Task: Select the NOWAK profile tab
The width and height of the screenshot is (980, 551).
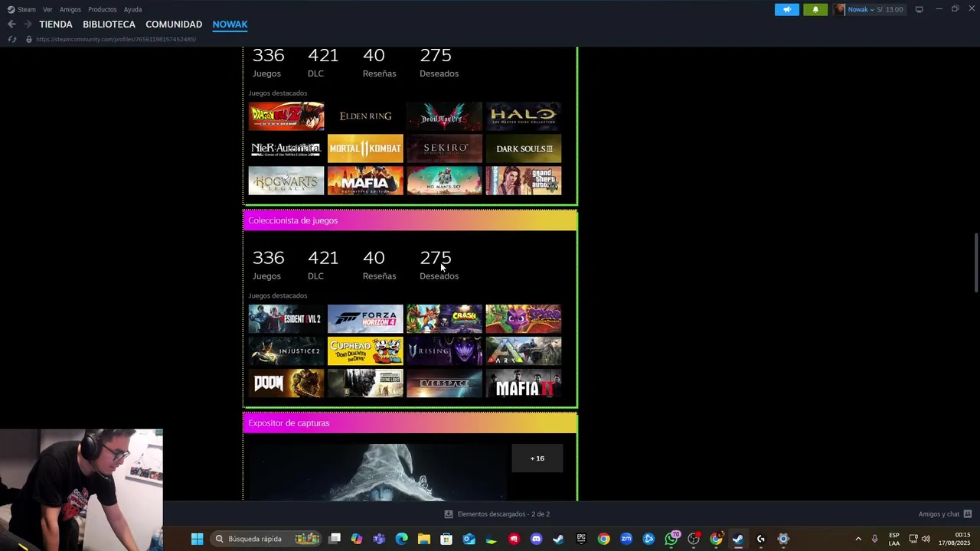Action: [230, 24]
